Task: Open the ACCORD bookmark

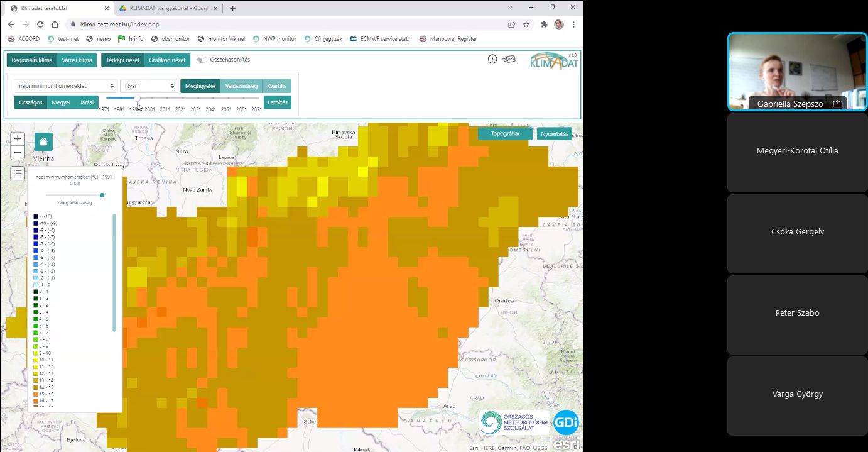Action: pyautogui.click(x=24, y=39)
